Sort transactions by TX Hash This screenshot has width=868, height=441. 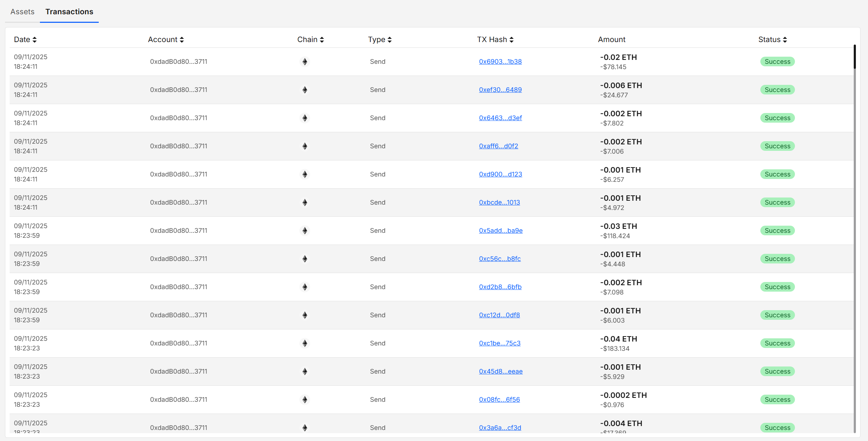coord(495,40)
